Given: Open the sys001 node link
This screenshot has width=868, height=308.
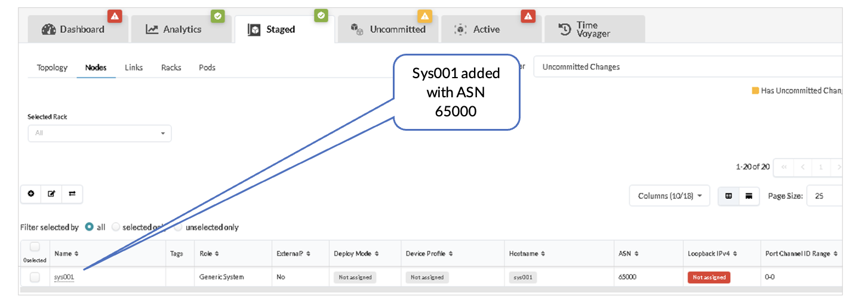Looking at the screenshot, I should 64,277.
